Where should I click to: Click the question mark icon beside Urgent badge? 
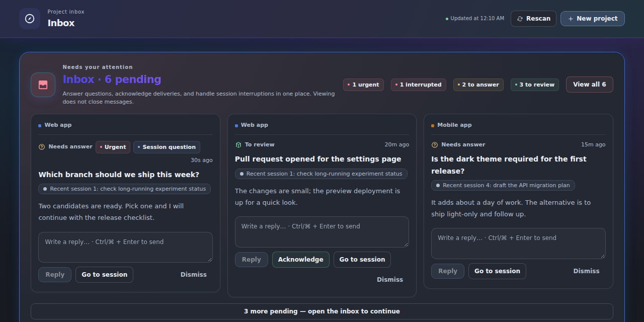point(42,147)
